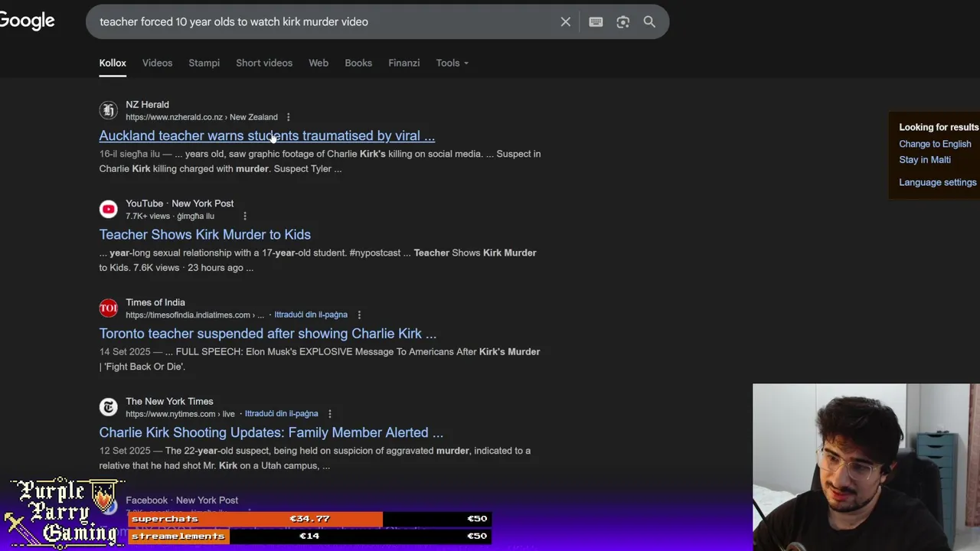Open more options for NZ Herald result
Image resolution: width=980 pixels, height=551 pixels.
pos(288,117)
